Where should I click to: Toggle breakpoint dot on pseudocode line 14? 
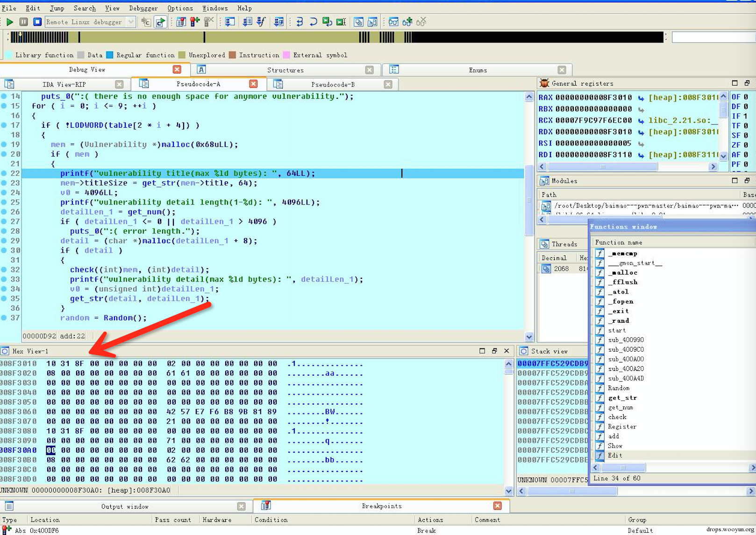click(4, 96)
